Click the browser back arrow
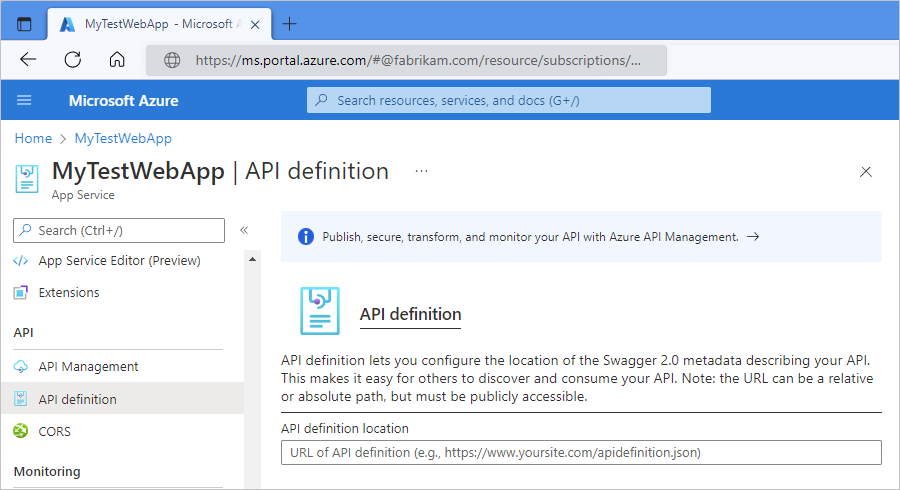This screenshot has height=490, width=900. pos(28,59)
